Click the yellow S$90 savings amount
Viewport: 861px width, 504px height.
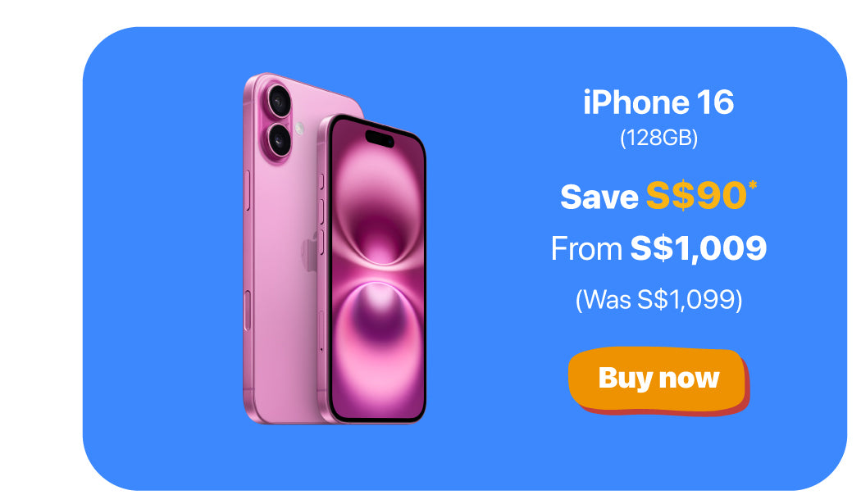point(696,195)
